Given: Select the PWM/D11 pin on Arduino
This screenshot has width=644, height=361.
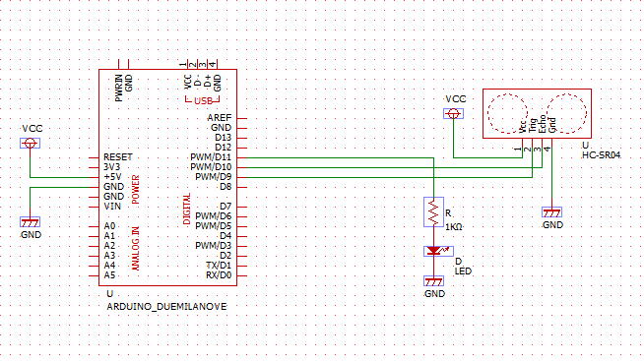Looking at the screenshot, I should [x=211, y=157].
